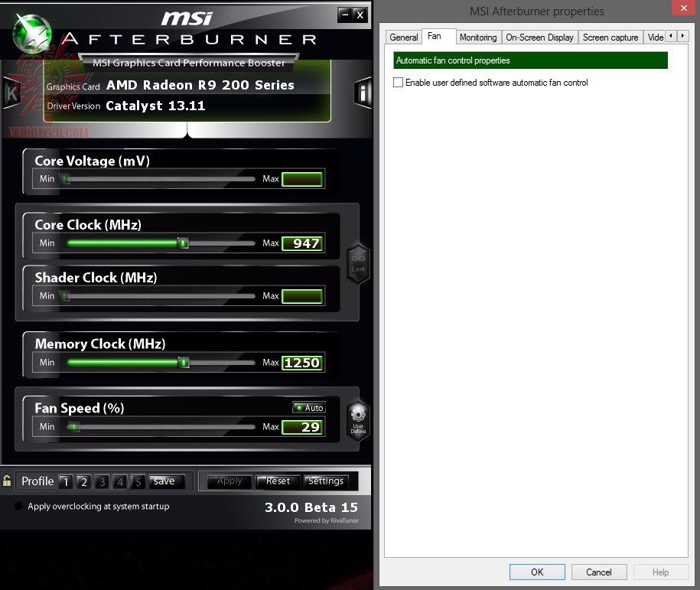Image resolution: width=700 pixels, height=590 pixels.
Task: Click the Fan Speed value field 29
Action: pyautogui.click(x=302, y=427)
